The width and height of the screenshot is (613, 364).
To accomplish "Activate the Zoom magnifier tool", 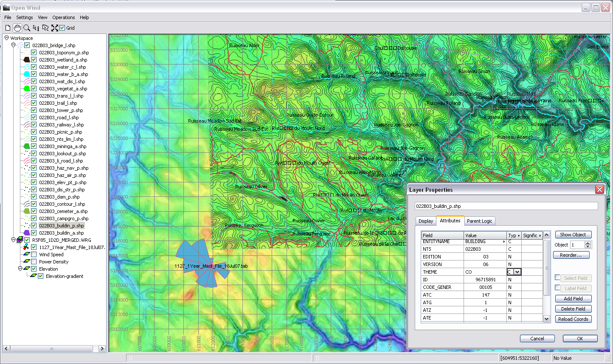I will 27,28.
